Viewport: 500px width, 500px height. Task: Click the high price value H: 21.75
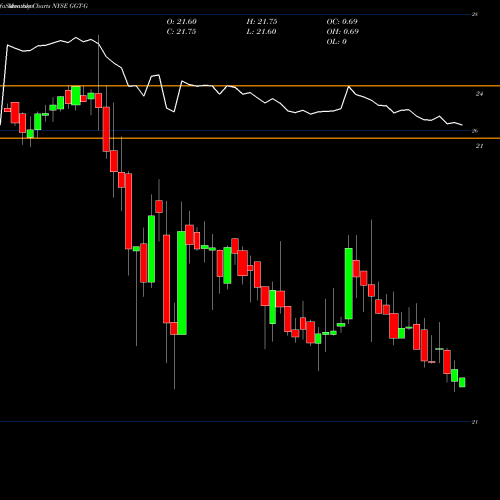[262, 22]
